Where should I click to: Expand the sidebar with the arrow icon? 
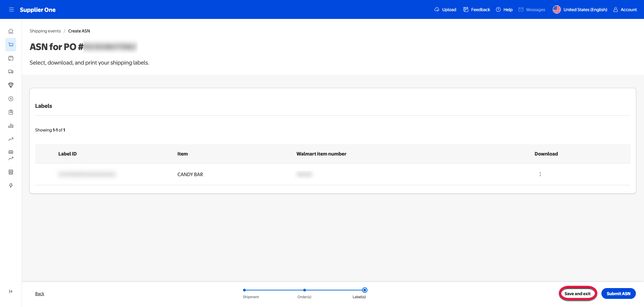click(x=11, y=291)
